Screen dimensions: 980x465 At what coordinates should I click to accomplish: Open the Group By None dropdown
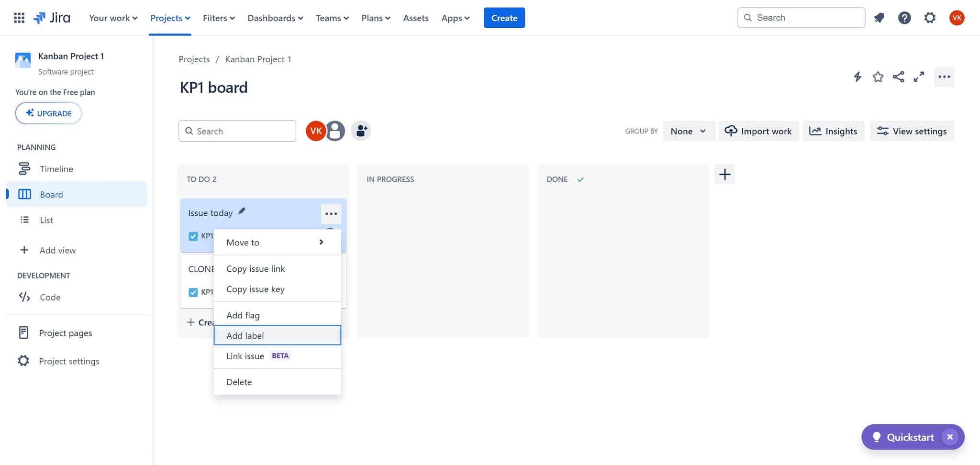(688, 131)
